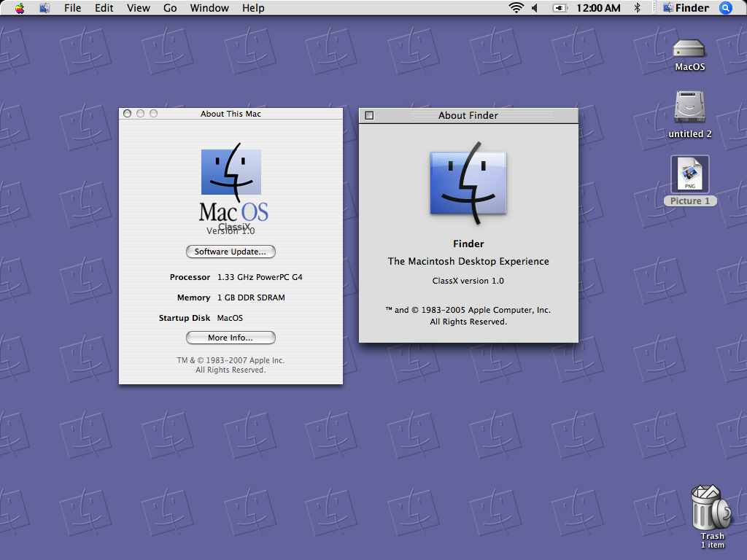The height and width of the screenshot is (560, 747).
Task: Click the Finder logo in About Finder
Action: [468, 183]
